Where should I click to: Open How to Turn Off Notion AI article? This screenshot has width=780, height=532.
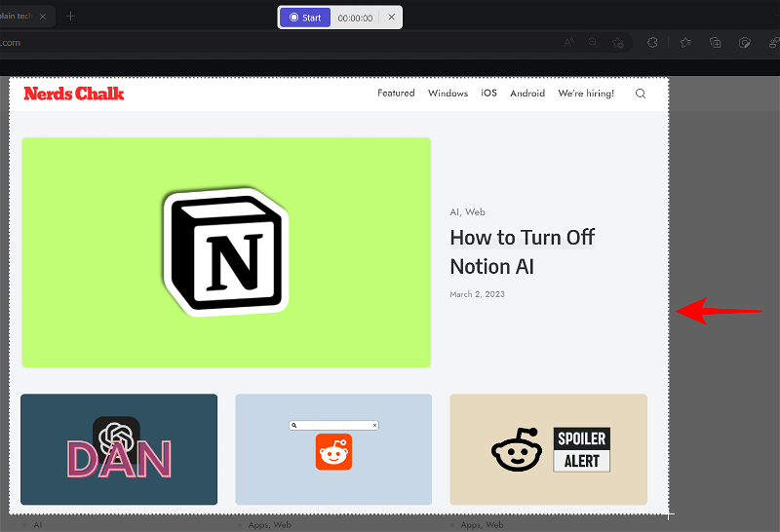(x=522, y=251)
